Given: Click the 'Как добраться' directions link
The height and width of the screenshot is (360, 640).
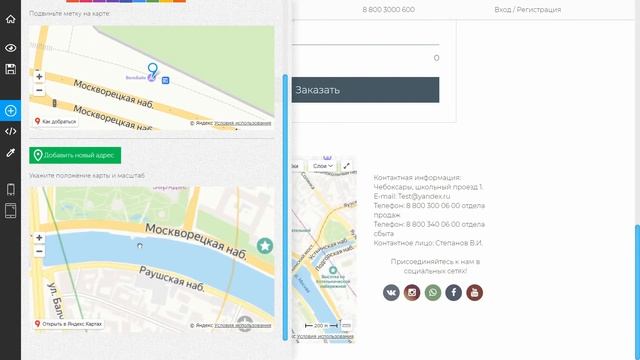Looking at the screenshot, I should [x=56, y=121].
